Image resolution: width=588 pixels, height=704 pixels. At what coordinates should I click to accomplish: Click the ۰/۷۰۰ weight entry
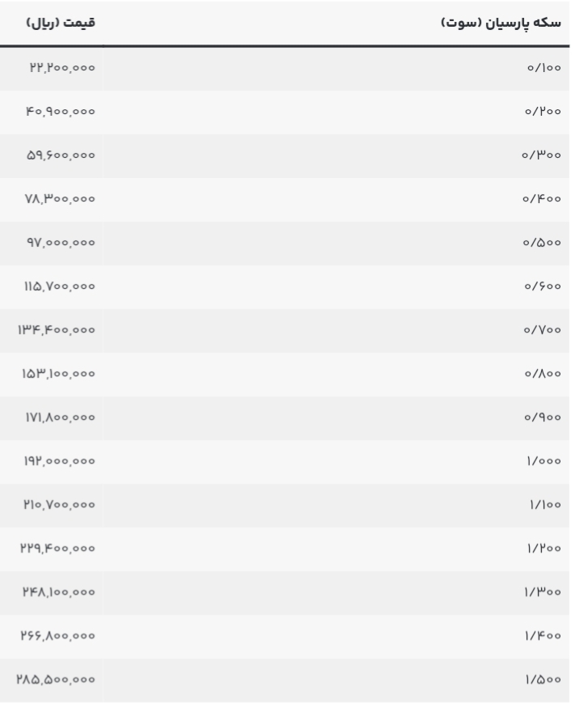click(542, 330)
